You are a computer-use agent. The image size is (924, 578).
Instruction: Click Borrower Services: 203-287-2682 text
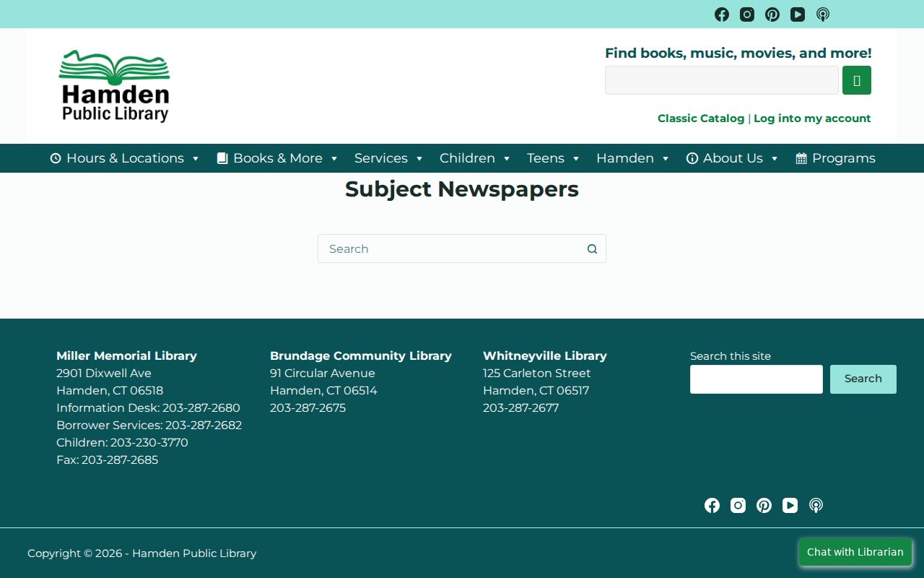[149, 426]
